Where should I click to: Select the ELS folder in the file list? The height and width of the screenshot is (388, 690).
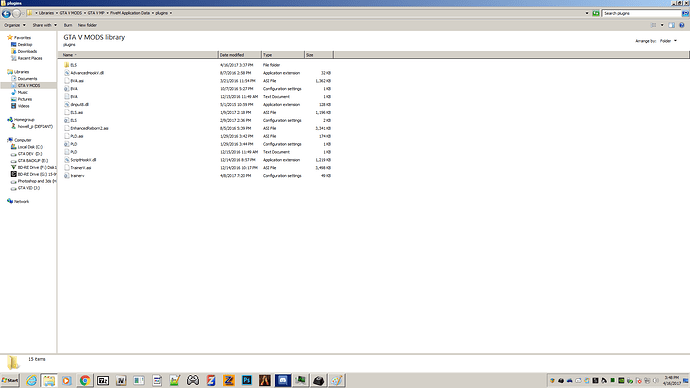(73, 65)
